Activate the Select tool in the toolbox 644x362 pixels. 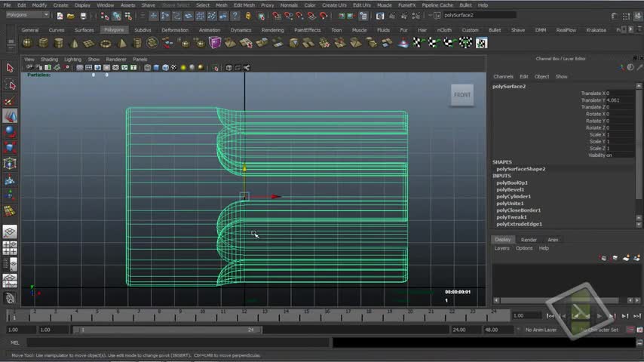[10, 68]
